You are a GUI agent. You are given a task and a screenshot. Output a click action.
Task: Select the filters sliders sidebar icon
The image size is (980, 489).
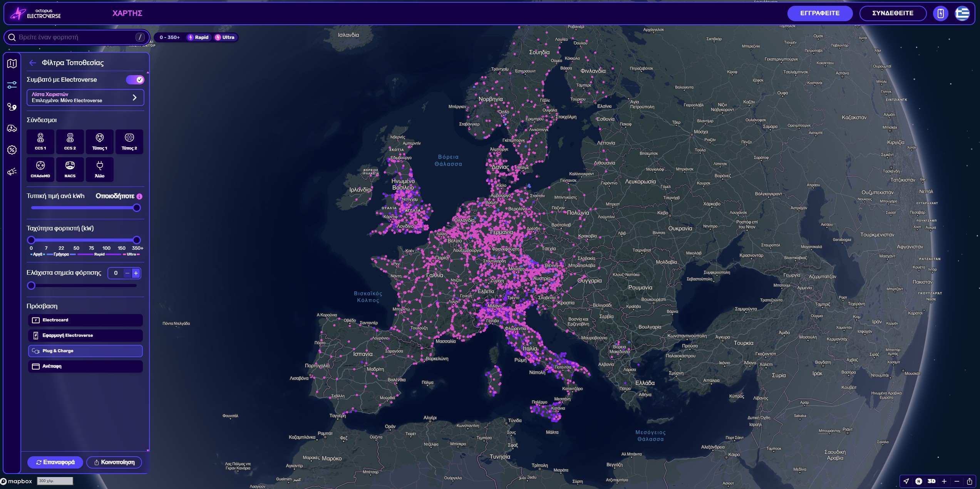click(x=12, y=85)
